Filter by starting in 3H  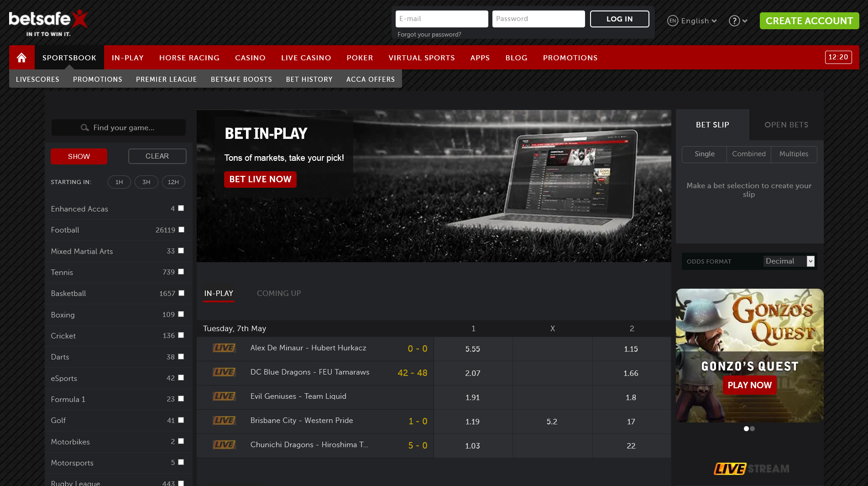tap(146, 182)
